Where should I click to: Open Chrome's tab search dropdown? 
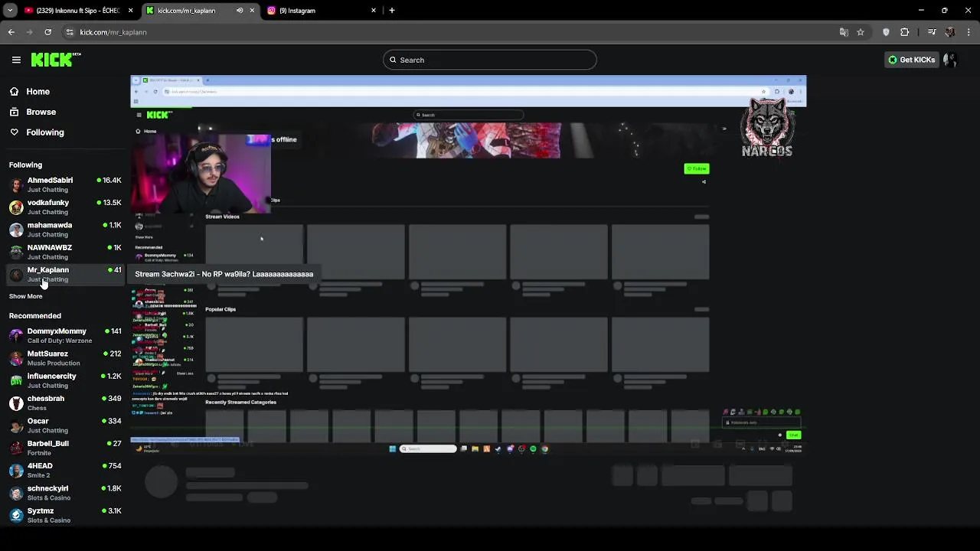pos(10,11)
